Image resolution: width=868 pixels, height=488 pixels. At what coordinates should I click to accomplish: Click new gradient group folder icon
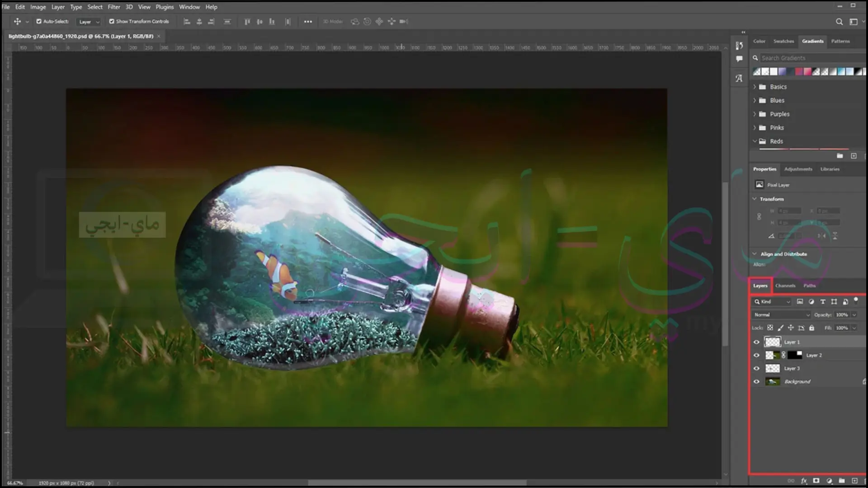(840, 155)
